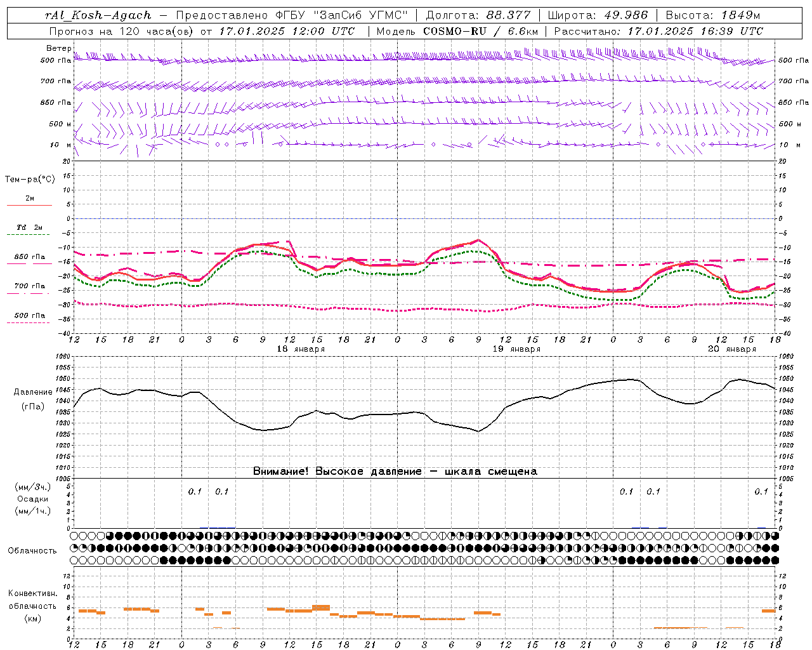Click the dotted line sample under the temperature legend's 500 гПа

[28, 322]
